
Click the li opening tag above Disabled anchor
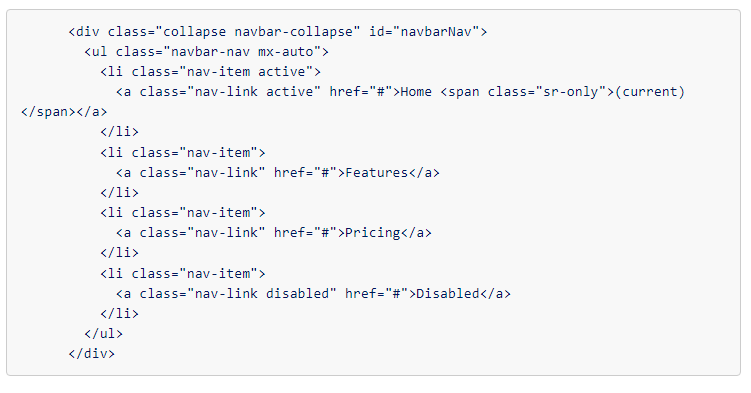point(182,274)
